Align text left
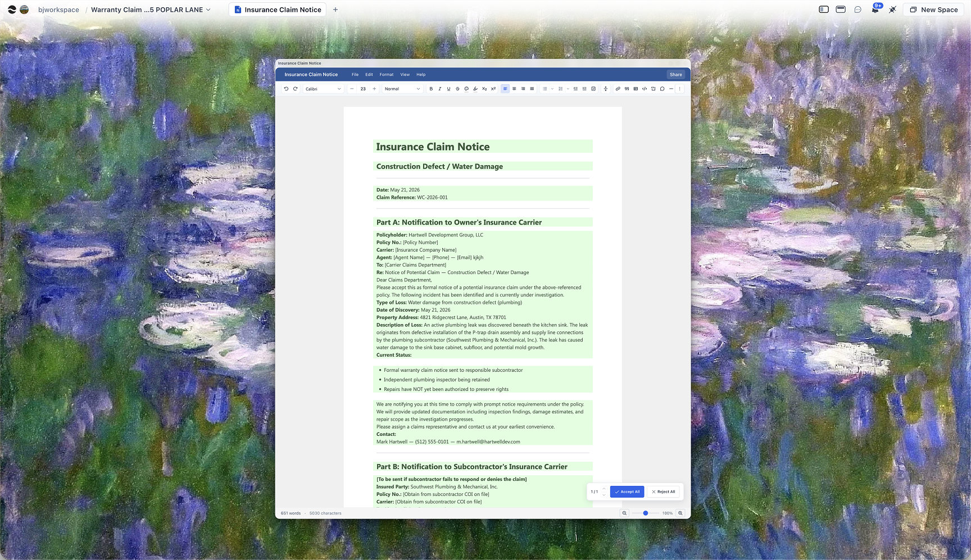The height and width of the screenshot is (560, 971). coord(505,89)
